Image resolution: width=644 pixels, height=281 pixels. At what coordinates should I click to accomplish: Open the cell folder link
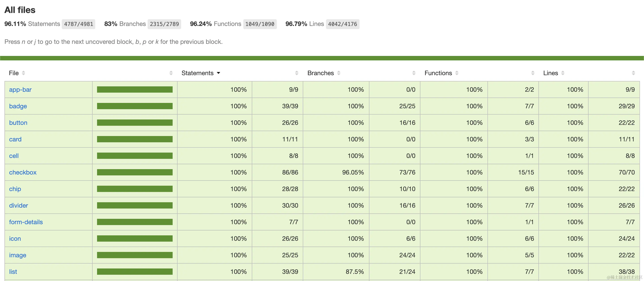coord(14,156)
